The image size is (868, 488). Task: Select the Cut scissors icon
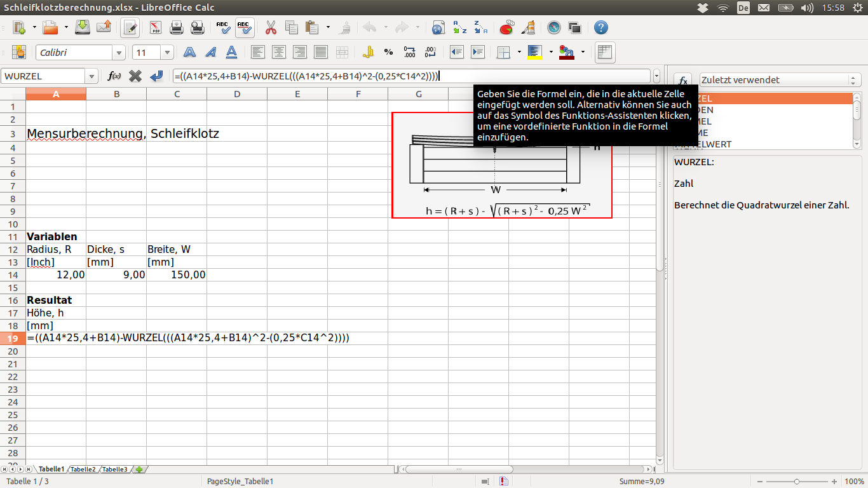click(x=271, y=27)
